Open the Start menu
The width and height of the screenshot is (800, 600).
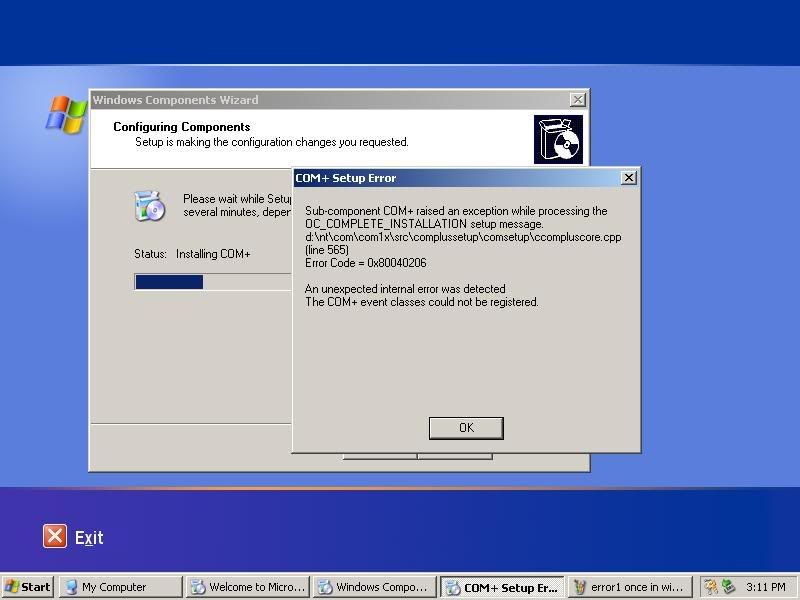tap(28, 587)
